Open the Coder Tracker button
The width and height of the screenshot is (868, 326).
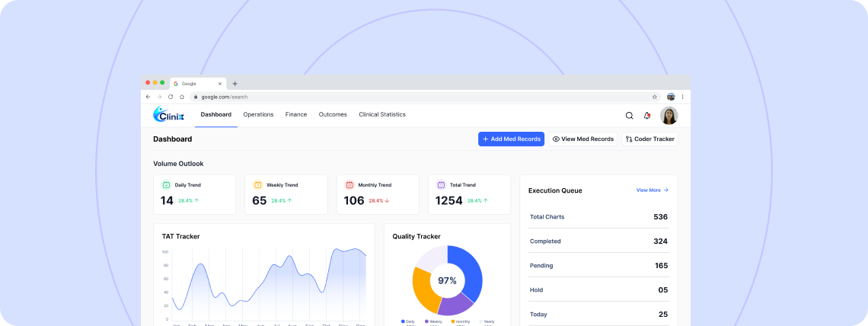click(x=649, y=139)
